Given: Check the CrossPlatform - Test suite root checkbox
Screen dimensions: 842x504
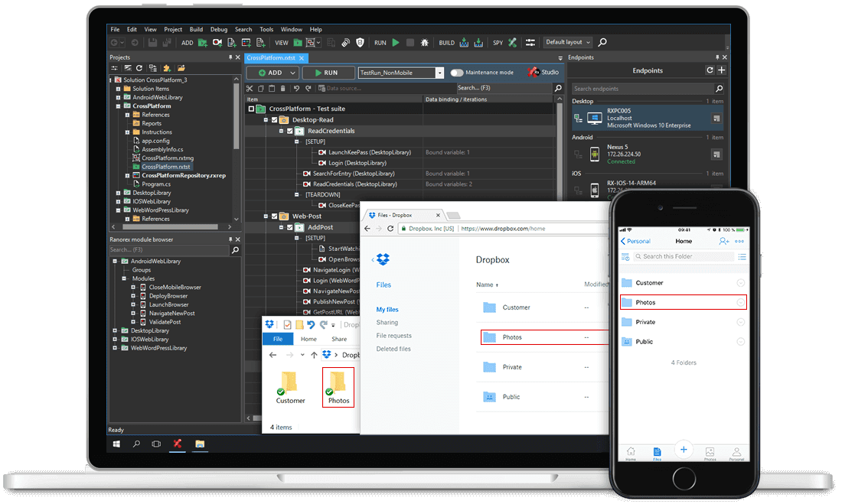Looking at the screenshot, I should point(251,109).
